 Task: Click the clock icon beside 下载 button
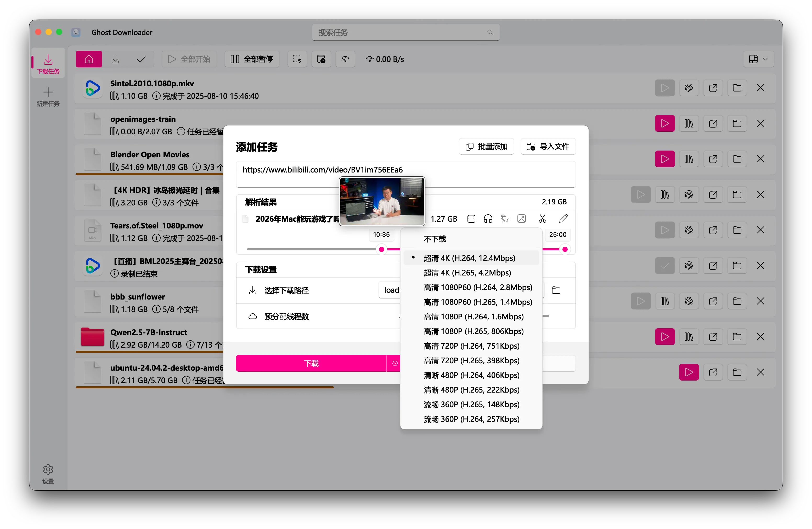pyautogui.click(x=394, y=363)
